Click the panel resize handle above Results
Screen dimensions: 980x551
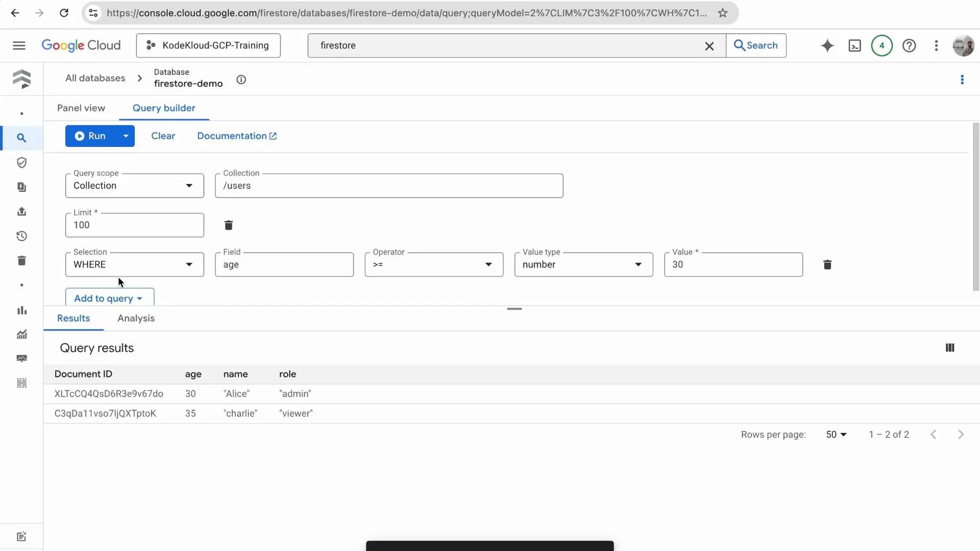tap(514, 309)
